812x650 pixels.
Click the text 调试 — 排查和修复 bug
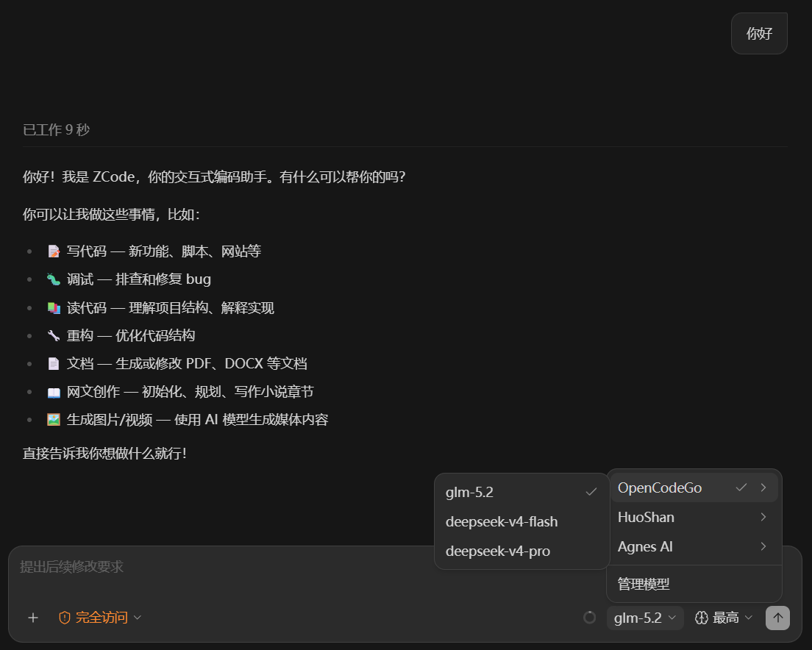point(139,279)
